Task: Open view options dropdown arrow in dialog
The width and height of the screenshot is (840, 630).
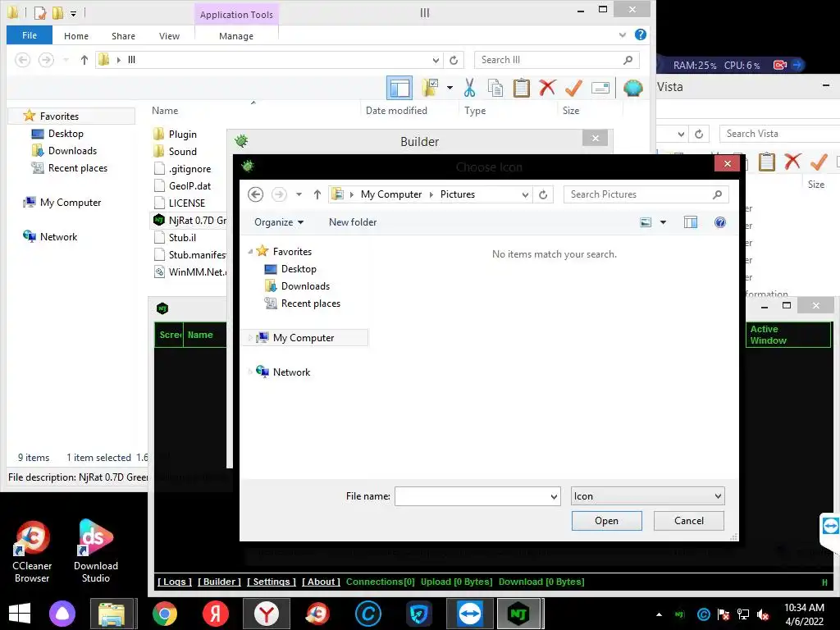Action: click(x=663, y=222)
